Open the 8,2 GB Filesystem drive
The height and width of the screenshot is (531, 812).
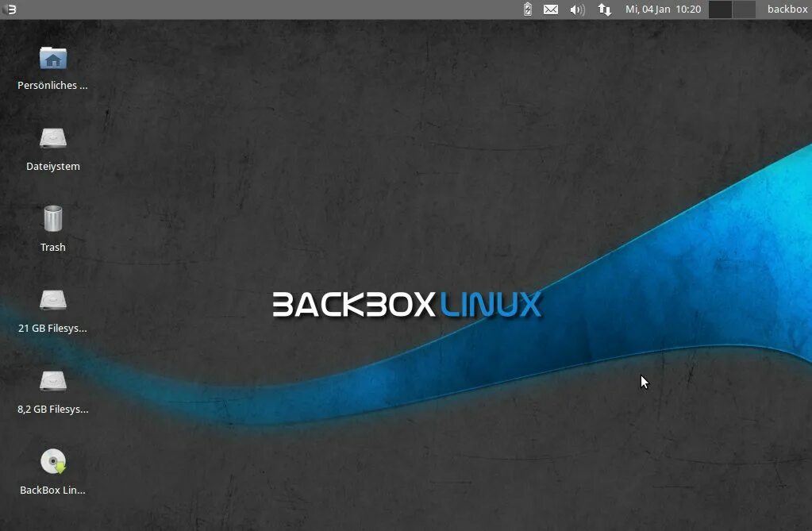pyautogui.click(x=52, y=381)
